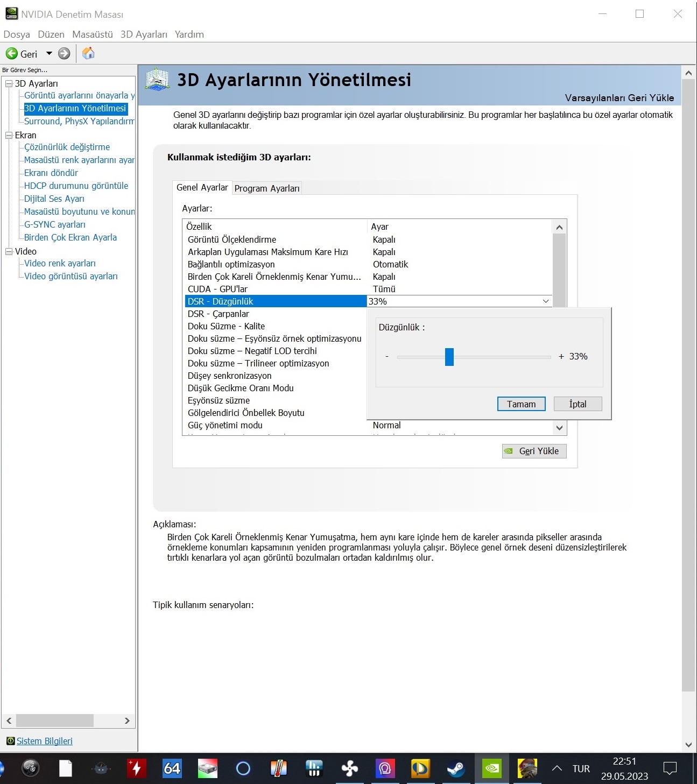Screen dimensions: 697x784
Task: Confirm smoothness with Tamam button
Action: pyautogui.click(x=521, y=404)
